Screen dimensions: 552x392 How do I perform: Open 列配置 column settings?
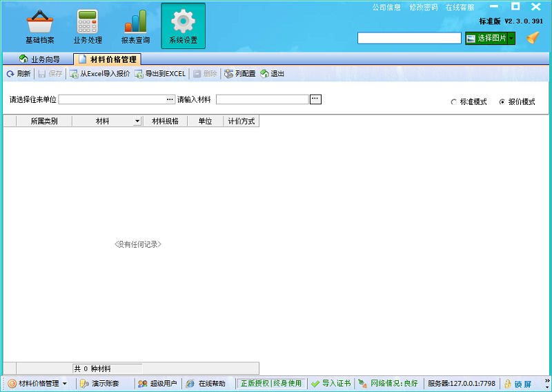point(228,74)
